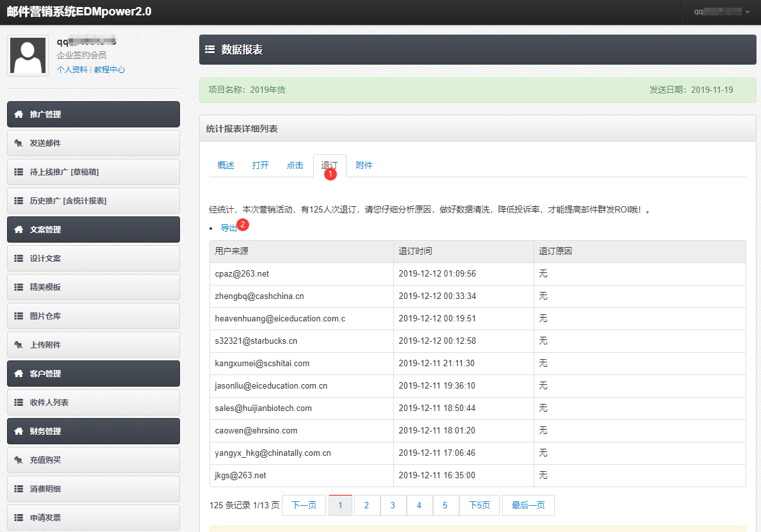761x532 pixels.
Task: Click the home icon beside 客户管理
Action: pyautogui.click(x=19, y=373)
